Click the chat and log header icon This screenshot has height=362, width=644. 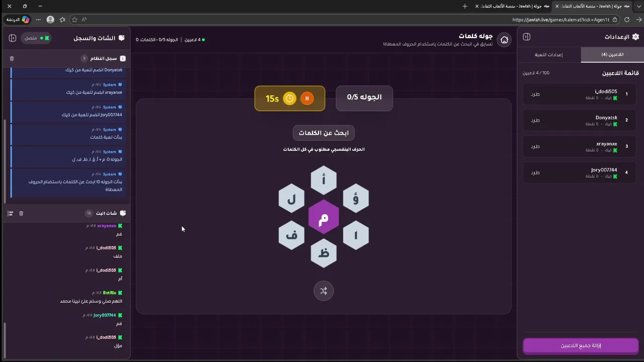click(121, 38)
